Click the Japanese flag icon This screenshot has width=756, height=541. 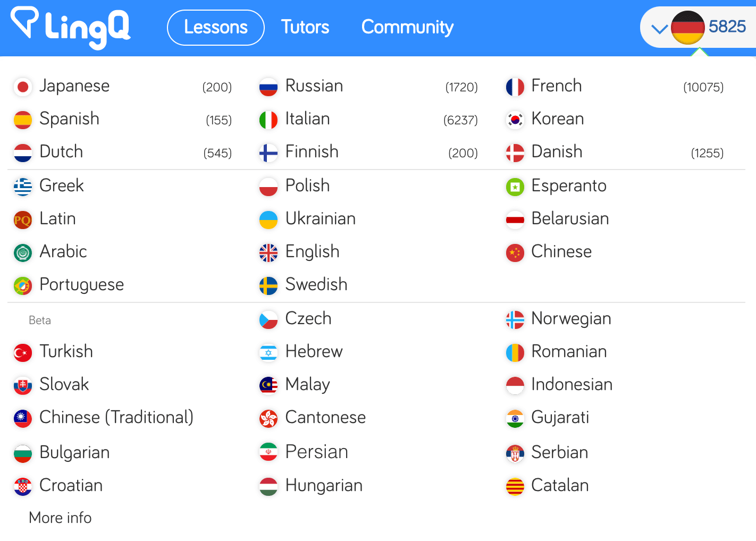(x=23, y=87)
